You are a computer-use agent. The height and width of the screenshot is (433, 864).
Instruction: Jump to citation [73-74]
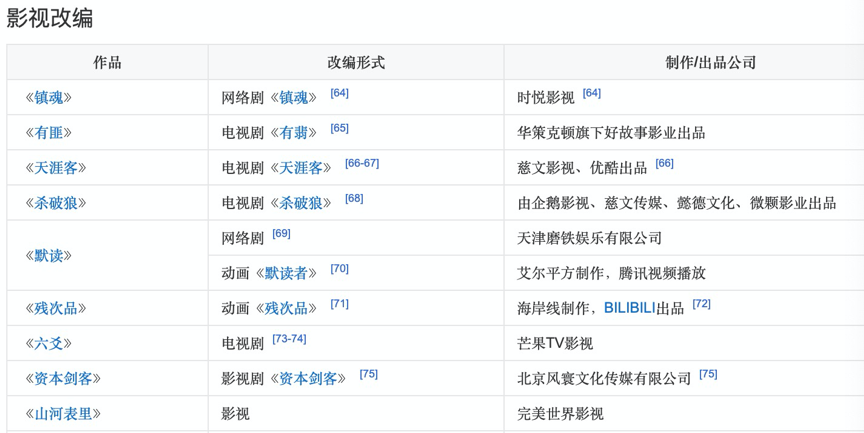coord(289,339)
